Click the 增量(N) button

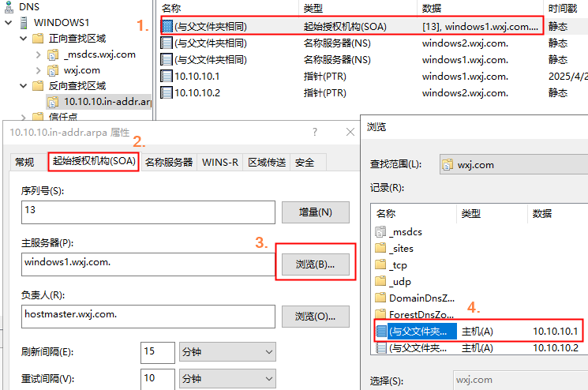tap(316, 212)
